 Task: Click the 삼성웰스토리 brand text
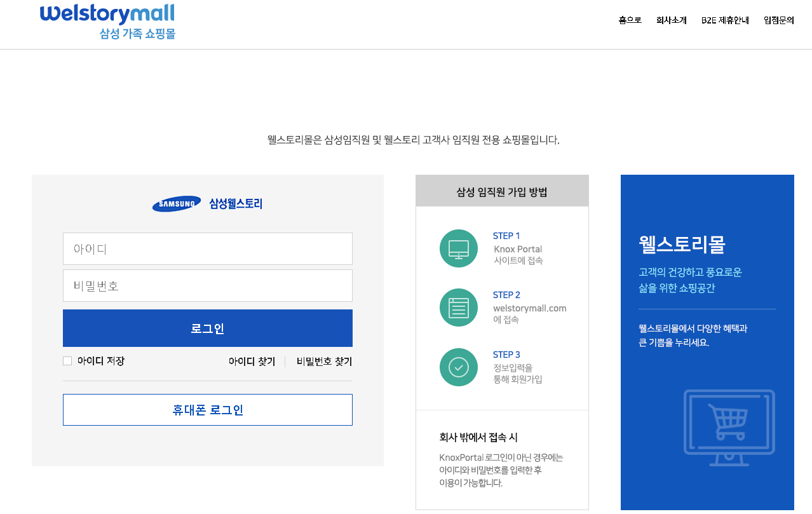[236, 204]
